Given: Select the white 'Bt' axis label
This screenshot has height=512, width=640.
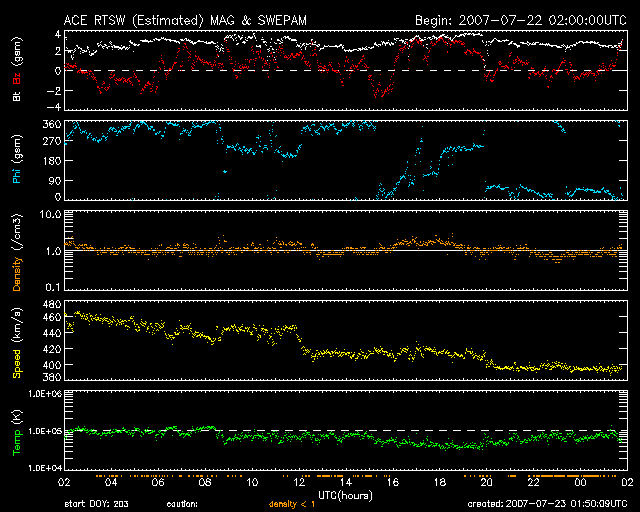Looking at the screenshot, I should tap(17, 96).
